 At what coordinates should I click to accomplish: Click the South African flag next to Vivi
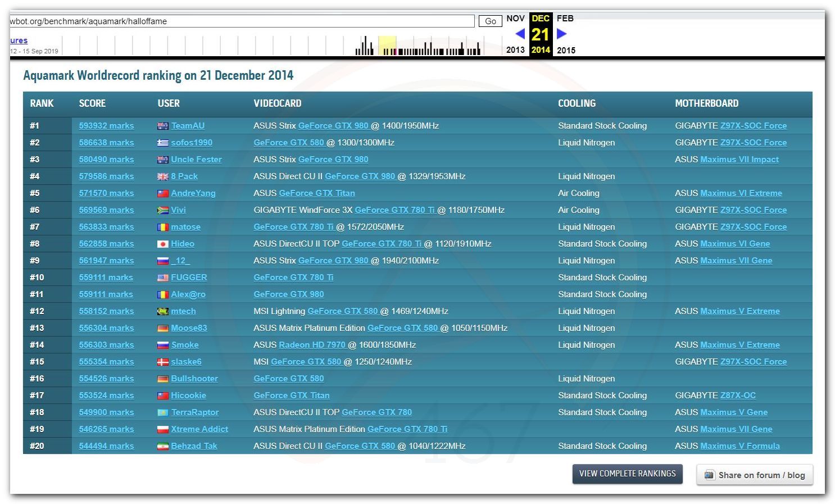coord(163,211)
